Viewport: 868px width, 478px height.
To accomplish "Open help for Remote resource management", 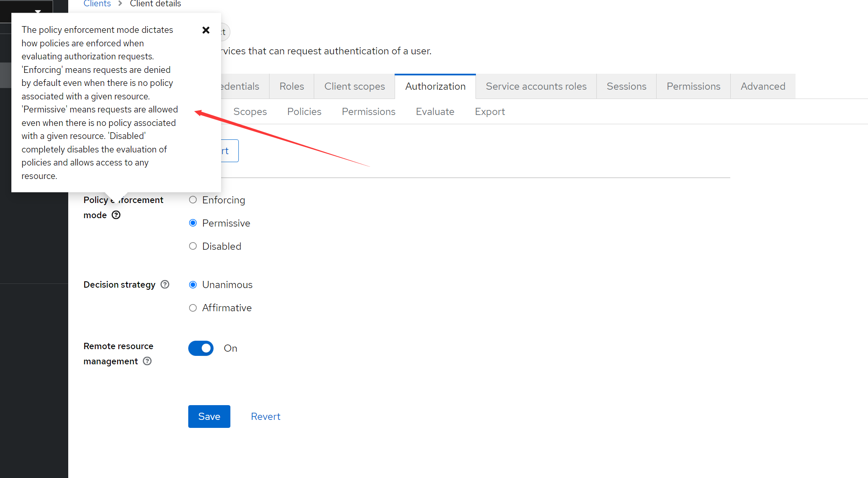I will click(x=147, y=361).
